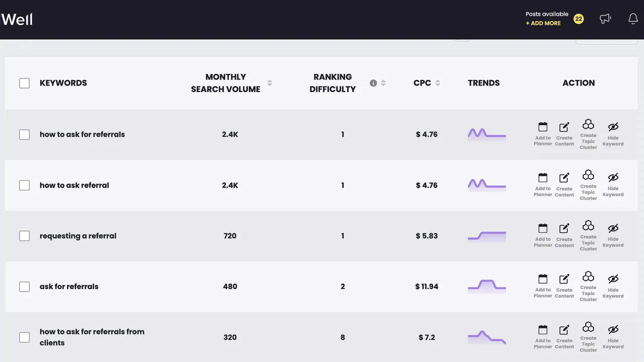Sort the CPC column arrows
The image size is (644, 362).
coord(438,83)
